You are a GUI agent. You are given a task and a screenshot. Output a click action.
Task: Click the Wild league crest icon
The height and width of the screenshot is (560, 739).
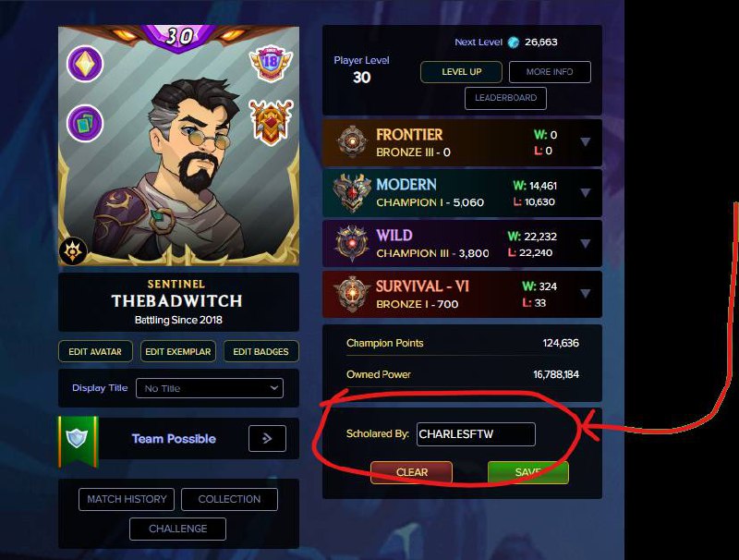click(352, 243)
